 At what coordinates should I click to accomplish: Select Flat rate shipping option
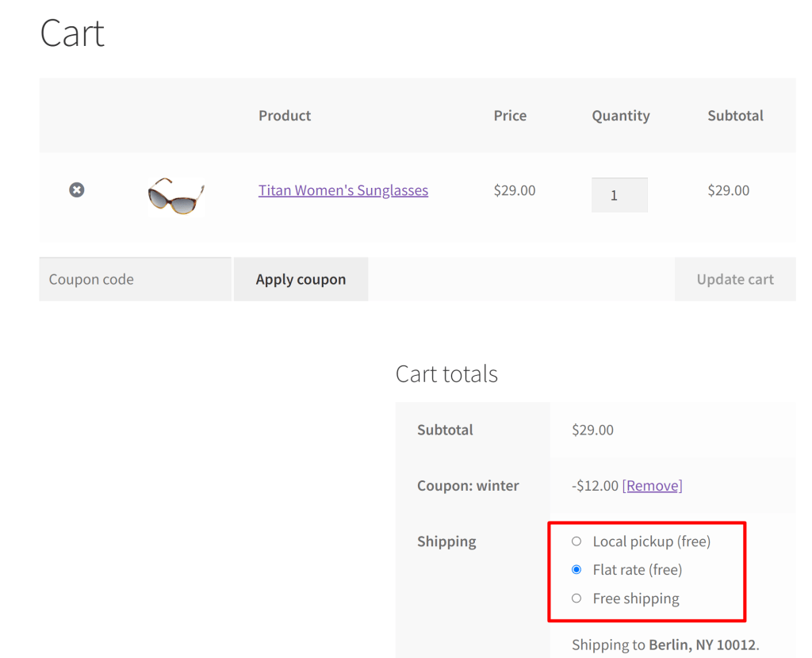(576, 569)
